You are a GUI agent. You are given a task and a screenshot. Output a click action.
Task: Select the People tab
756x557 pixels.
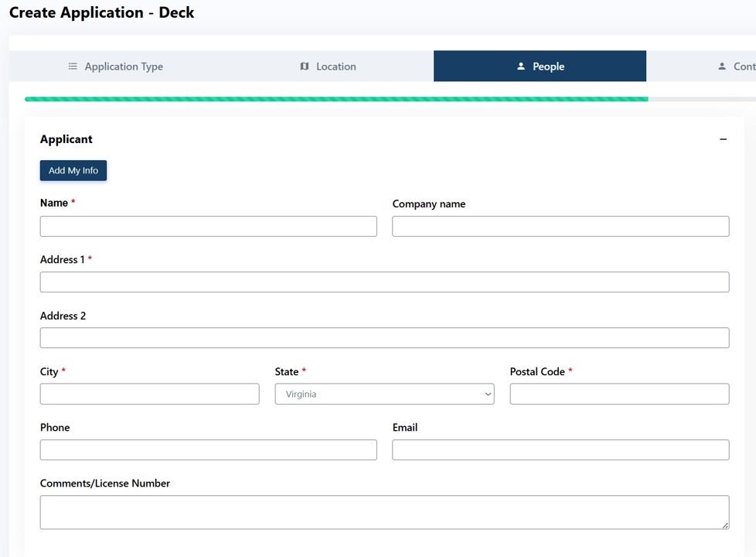click(x=547, y=67)
